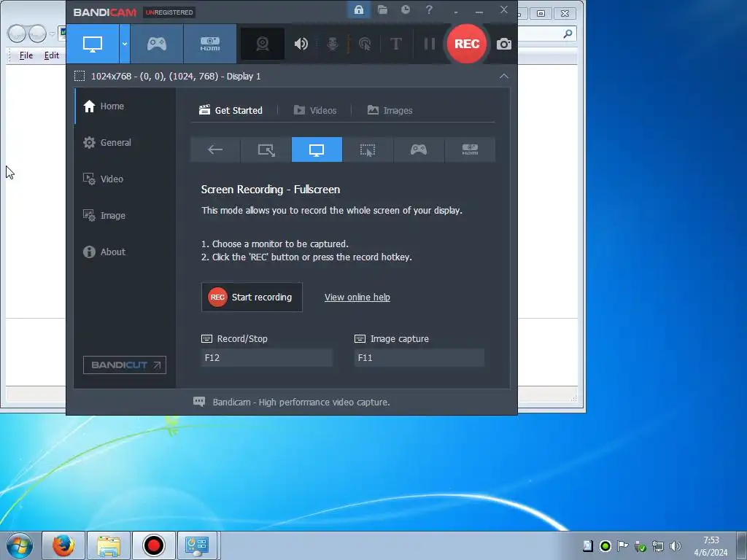Switch to the Videos tab

coord(315,111)
